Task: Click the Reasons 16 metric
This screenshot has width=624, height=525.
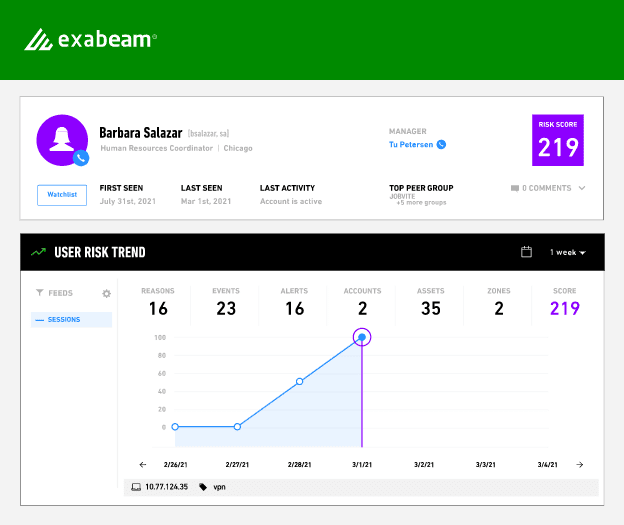Action: tap(158, 303)
